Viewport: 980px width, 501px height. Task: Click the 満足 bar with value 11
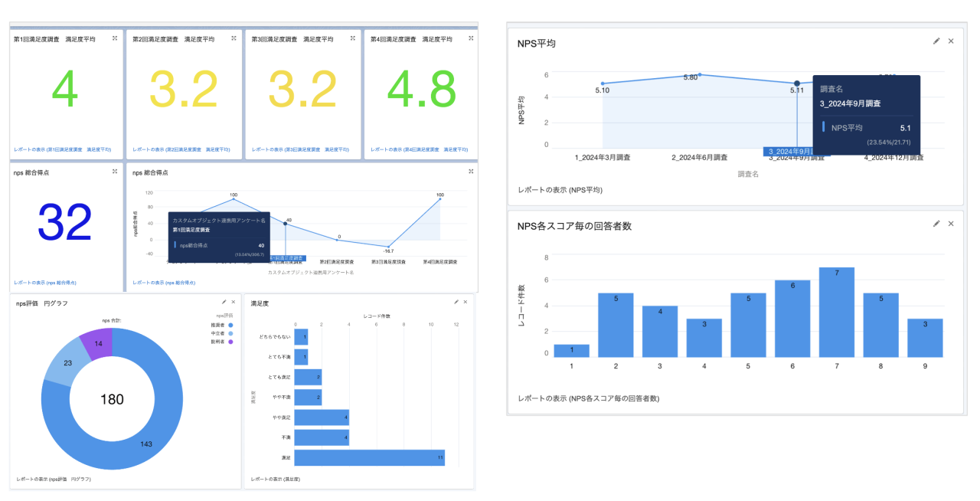(369, 457)
